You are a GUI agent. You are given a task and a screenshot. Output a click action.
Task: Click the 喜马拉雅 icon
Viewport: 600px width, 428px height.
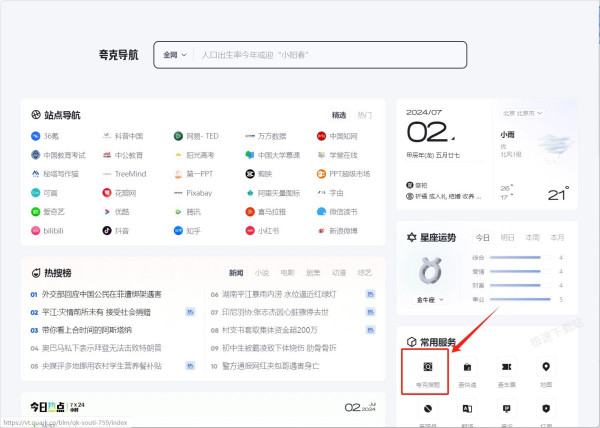250,212
